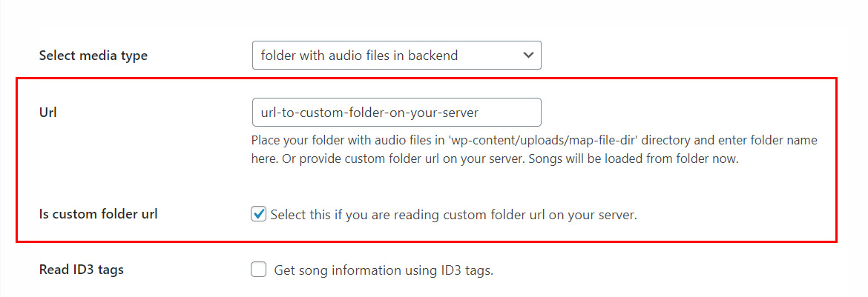Click the 'url-to-custom-folder-on-your-server' text in Url field
Screen dimensions: 868x297
[369, 113]
